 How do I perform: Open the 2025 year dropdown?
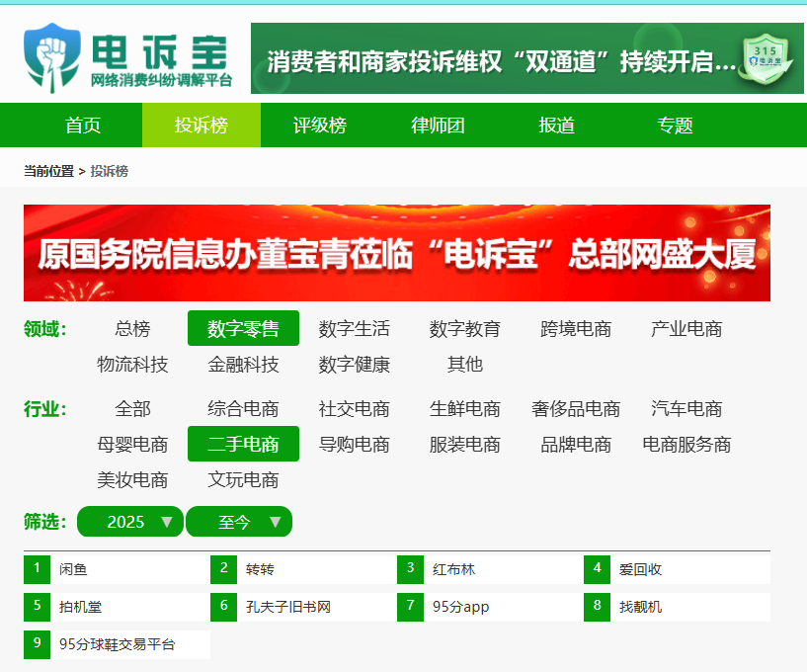pos(130,522)
